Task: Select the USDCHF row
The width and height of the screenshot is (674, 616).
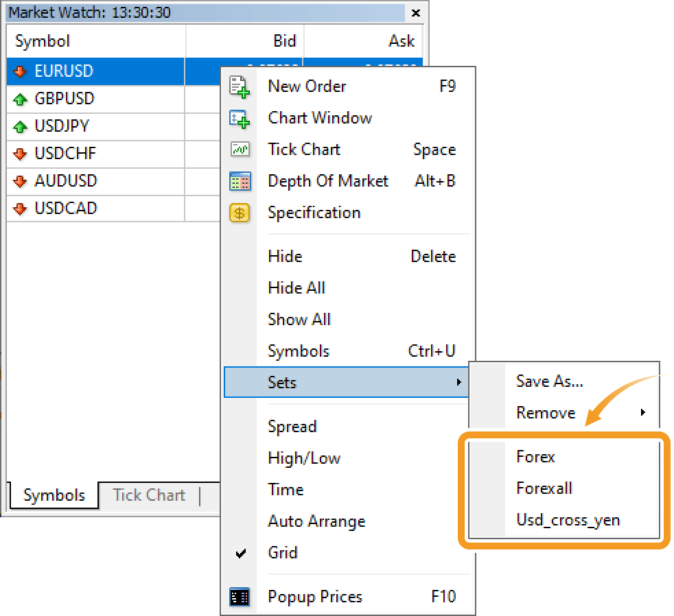Action: (113, 154)
